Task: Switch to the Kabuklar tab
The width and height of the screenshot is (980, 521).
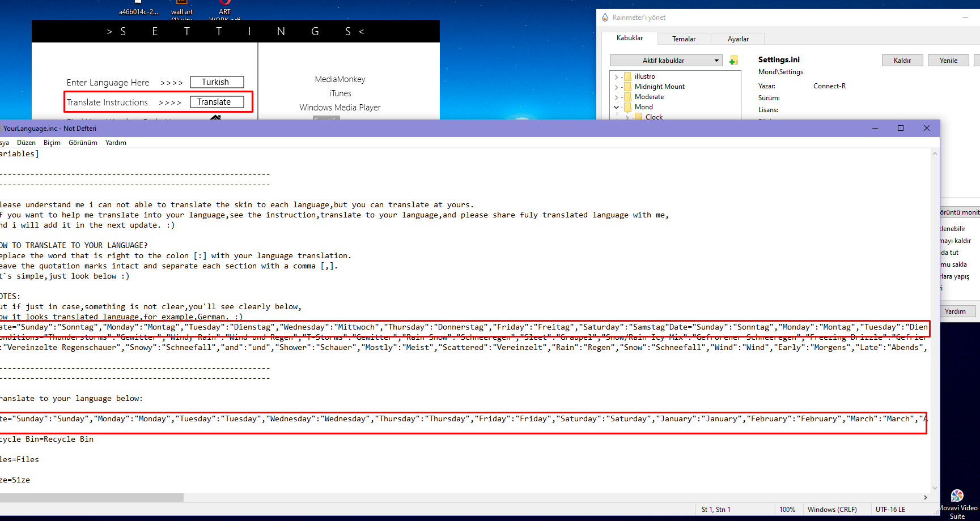Action: point(630,38)
